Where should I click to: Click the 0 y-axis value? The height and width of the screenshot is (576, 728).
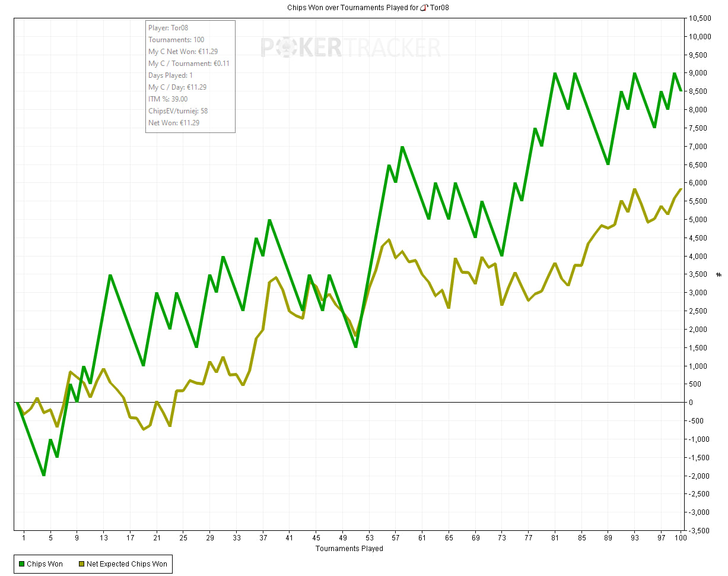tap(692, 403)
